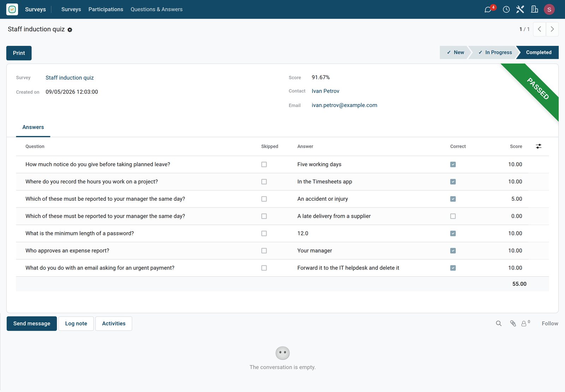Click the total score 55.00
The width and height of the screenshot is (565, 392).
519,284
